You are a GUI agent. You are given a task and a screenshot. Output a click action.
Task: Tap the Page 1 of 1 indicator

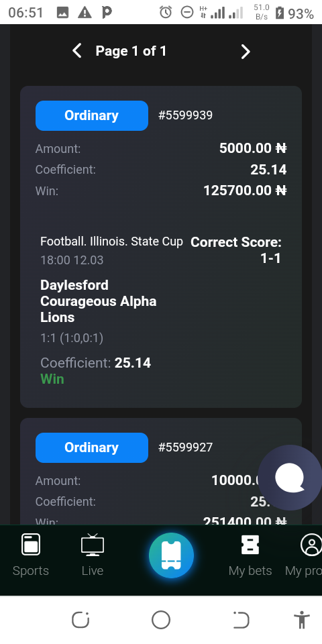click(131, 52)
